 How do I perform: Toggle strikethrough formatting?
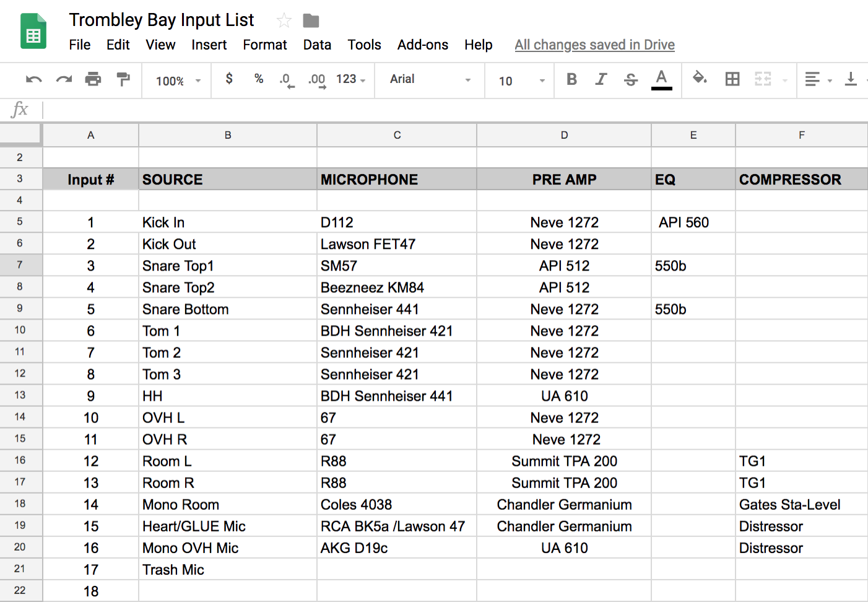(x=630, y=80)
